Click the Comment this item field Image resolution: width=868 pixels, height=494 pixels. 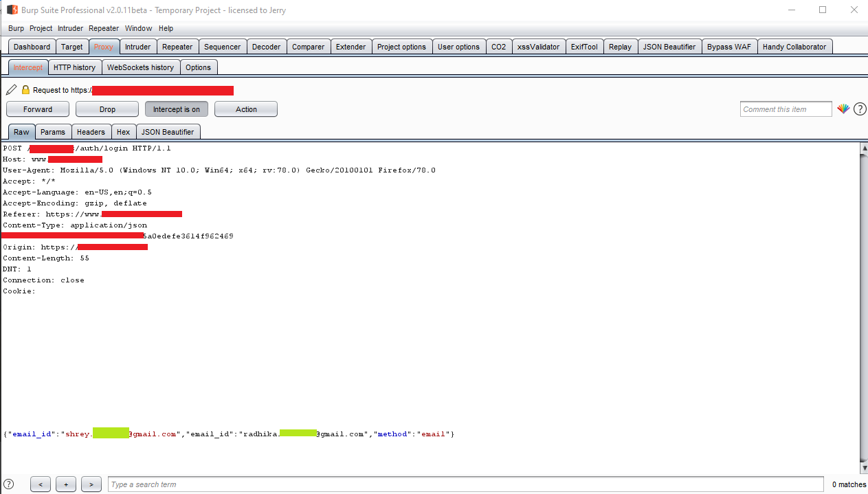[x=786, y=109]
